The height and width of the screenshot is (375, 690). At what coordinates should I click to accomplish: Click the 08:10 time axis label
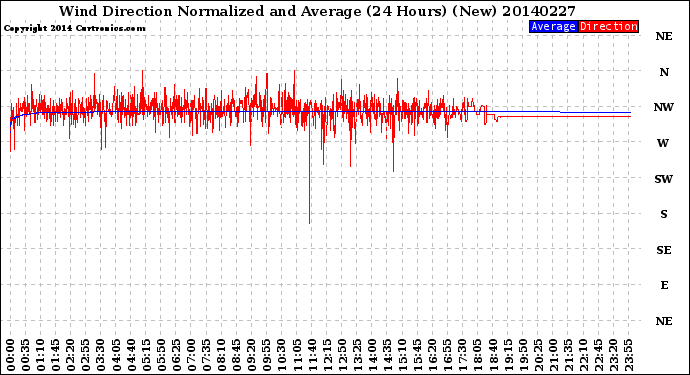click(221, 355)
